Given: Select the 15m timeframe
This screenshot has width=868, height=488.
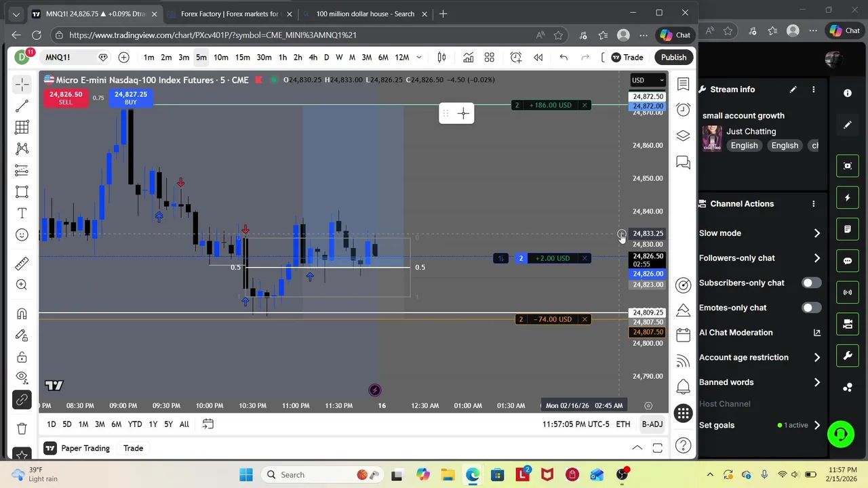Looking at the screenshot, I should (242, 58).
